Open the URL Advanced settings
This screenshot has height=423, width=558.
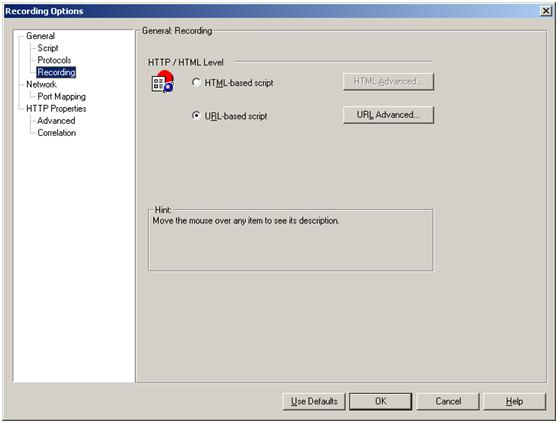tap(388, 115)
